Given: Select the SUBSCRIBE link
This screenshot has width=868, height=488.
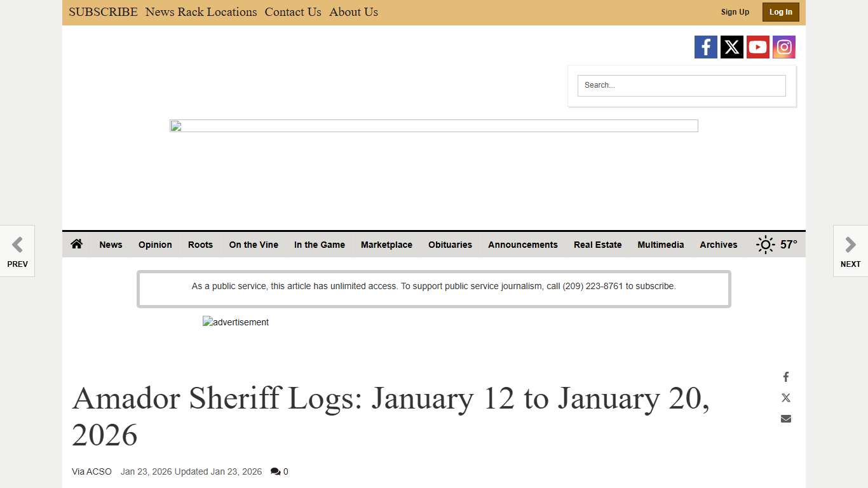Looking at the screenshot, I should [103, 11].
